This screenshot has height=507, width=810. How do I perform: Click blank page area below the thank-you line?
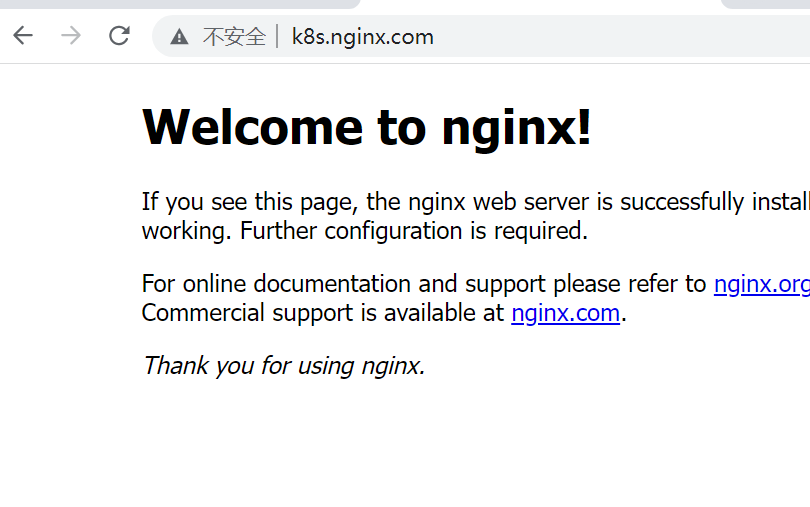click(400, 450)
